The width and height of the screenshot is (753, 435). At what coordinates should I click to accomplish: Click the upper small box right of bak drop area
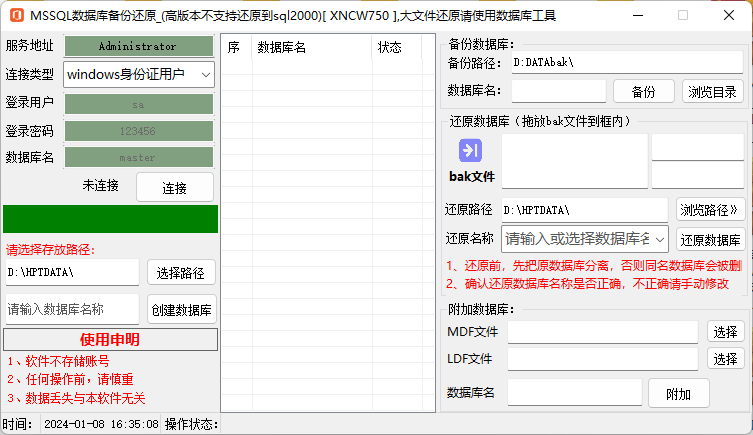coord(698,147)
